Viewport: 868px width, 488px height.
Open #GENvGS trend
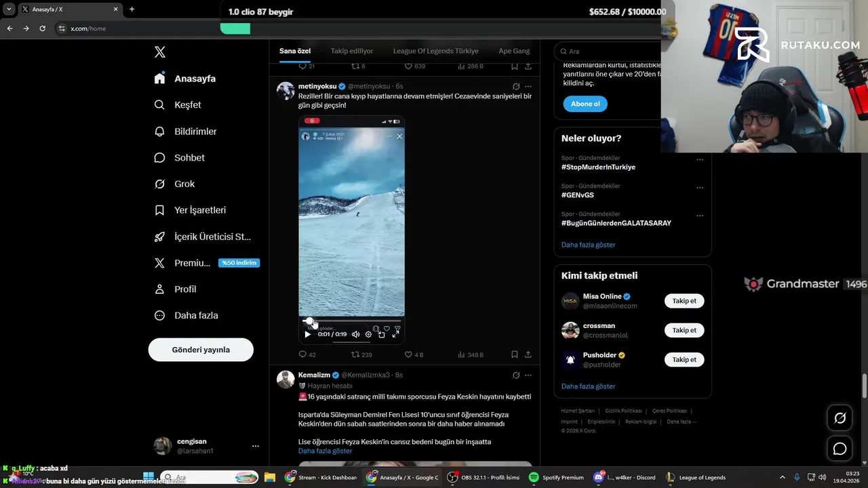click(578, 195)
